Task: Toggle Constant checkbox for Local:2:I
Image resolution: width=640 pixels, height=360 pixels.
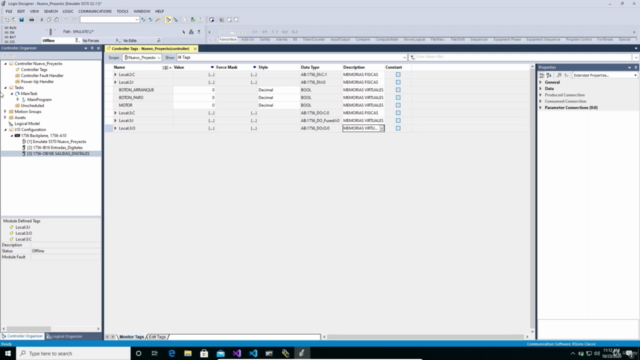Action: (398, 82)
